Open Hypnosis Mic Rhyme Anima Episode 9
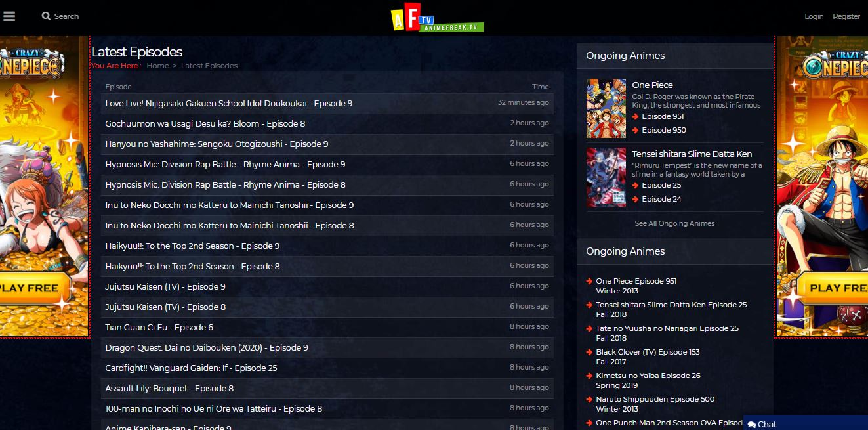Viewport: 868px width, 430px height. (x=225, y=164)
